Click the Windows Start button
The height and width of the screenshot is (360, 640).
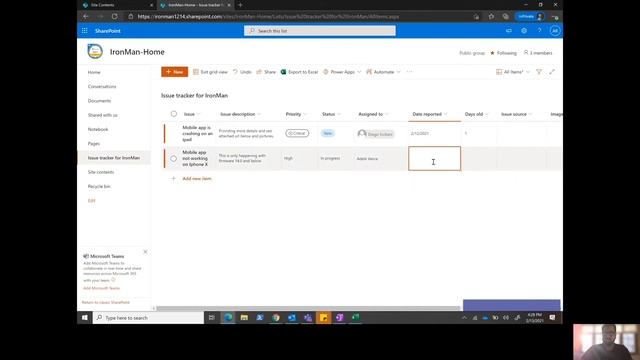84,318
